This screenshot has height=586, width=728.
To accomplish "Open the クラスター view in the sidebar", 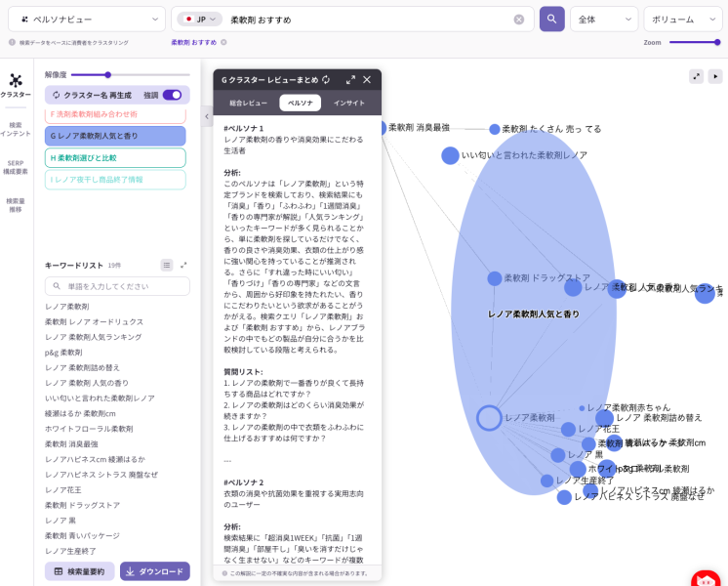I will point(16,85).
